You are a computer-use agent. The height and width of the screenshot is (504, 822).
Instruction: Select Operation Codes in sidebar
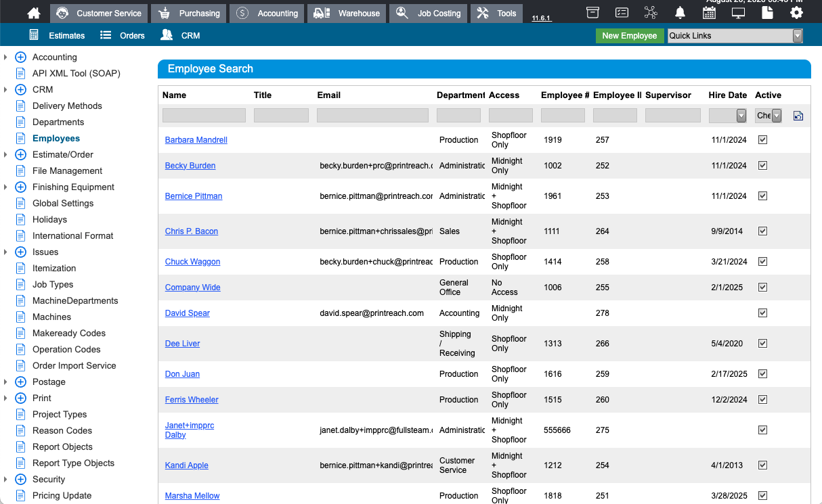[x=66, y=350]
